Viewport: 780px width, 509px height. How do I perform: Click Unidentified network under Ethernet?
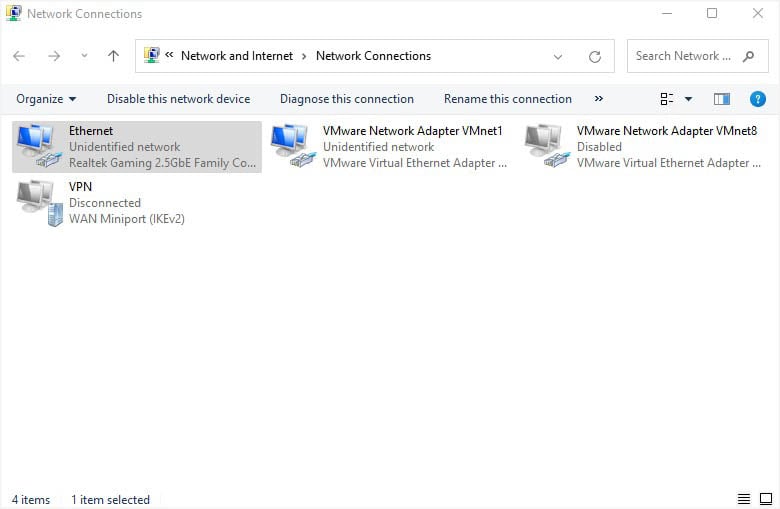(125, 147)
